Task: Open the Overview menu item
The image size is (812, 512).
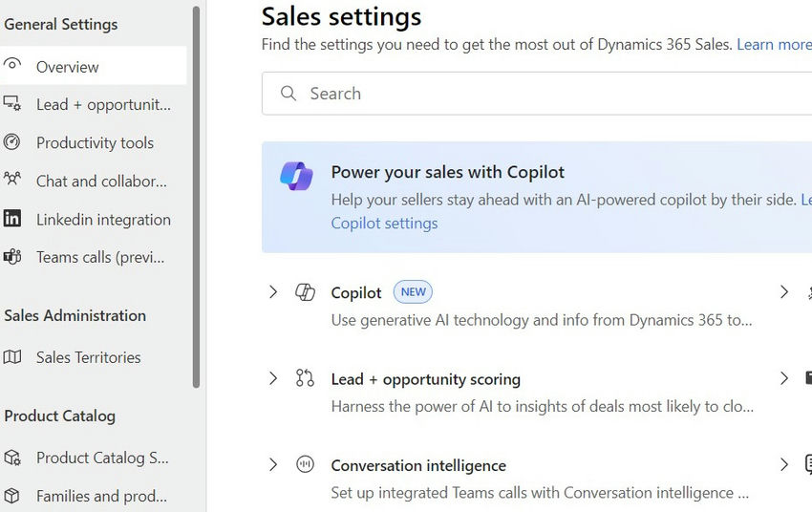Action: tap(94, 66)
